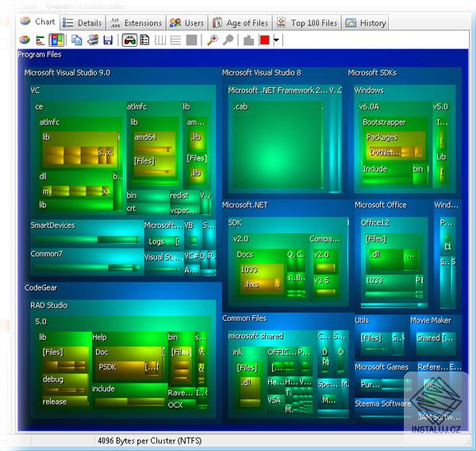
Task: Select the bar chart view icon
Action: pyautogui.click(x=40, y=40)
